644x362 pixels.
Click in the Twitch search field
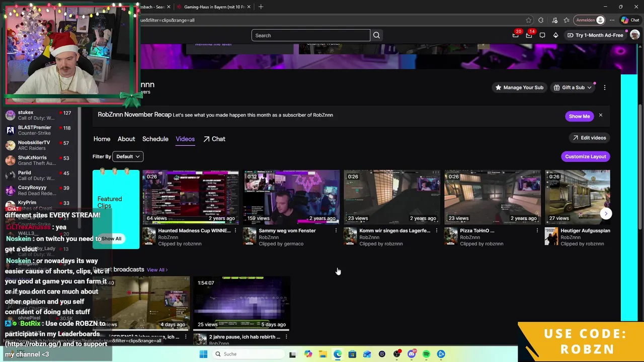click(311, 35)
